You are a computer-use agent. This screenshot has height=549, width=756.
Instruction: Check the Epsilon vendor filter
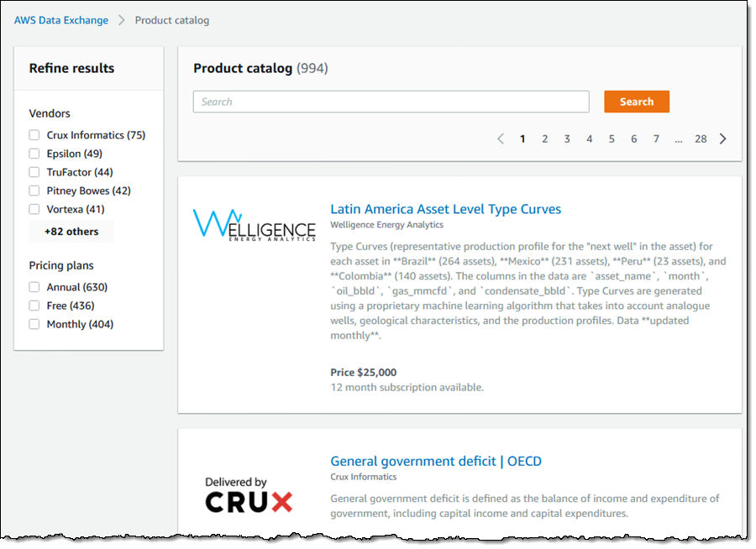(x=34, y=154)
